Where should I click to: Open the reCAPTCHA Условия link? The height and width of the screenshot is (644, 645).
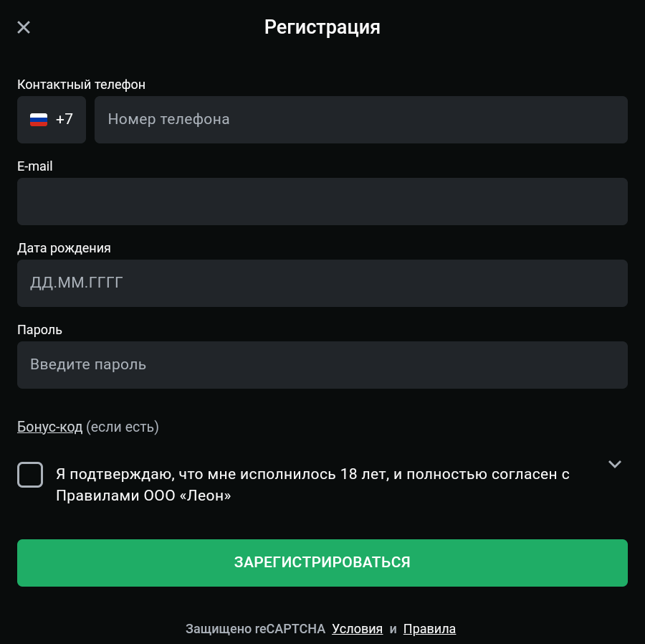click(x=357, y=629)
